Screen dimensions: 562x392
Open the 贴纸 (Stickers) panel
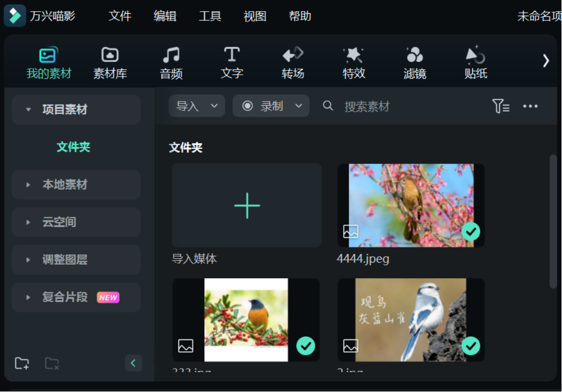coord(476,61)
